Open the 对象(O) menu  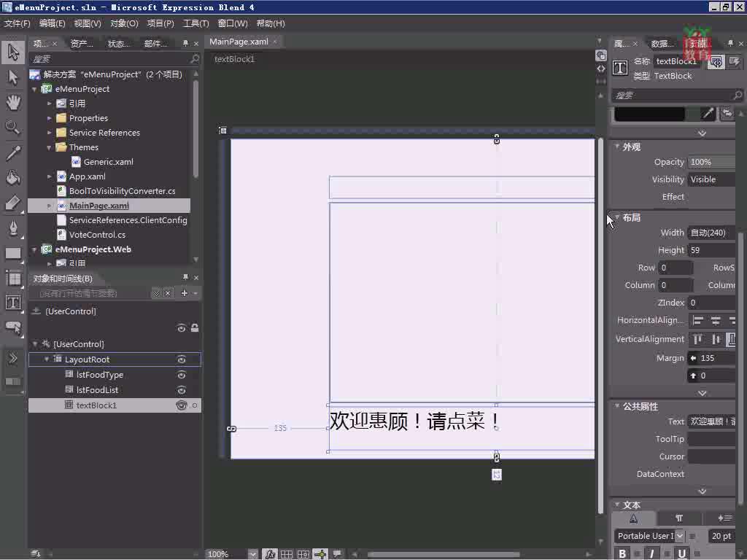(124, 23)
